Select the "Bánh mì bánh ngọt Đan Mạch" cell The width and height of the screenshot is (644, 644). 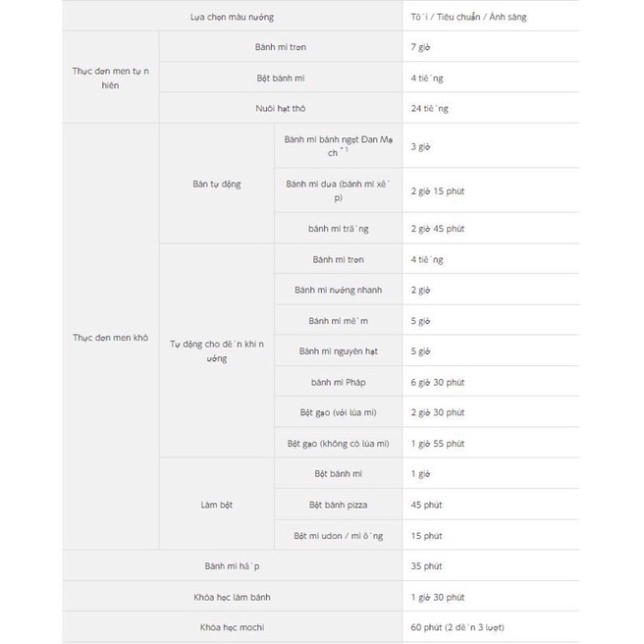pos(337,146)
